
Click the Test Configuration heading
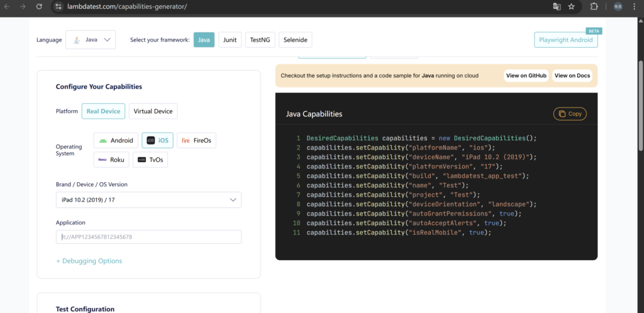(x=85, y=309)
